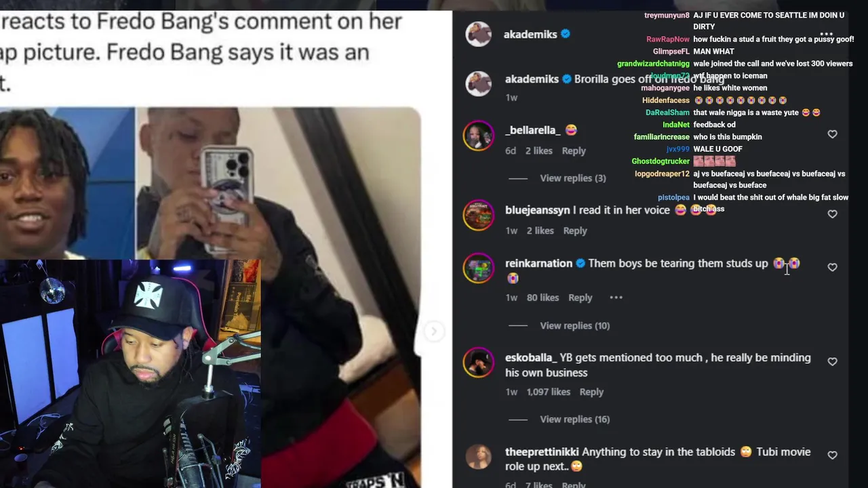Open more options dots on reinkarnation comment
The width and height of the screenshot is (868, 488).
616,298
